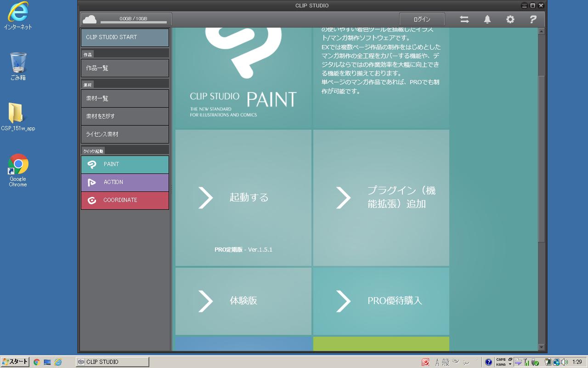Launch PAINT from quick launch sidebar
Viewport: 588px width, 368px height.
coord(125,164)
